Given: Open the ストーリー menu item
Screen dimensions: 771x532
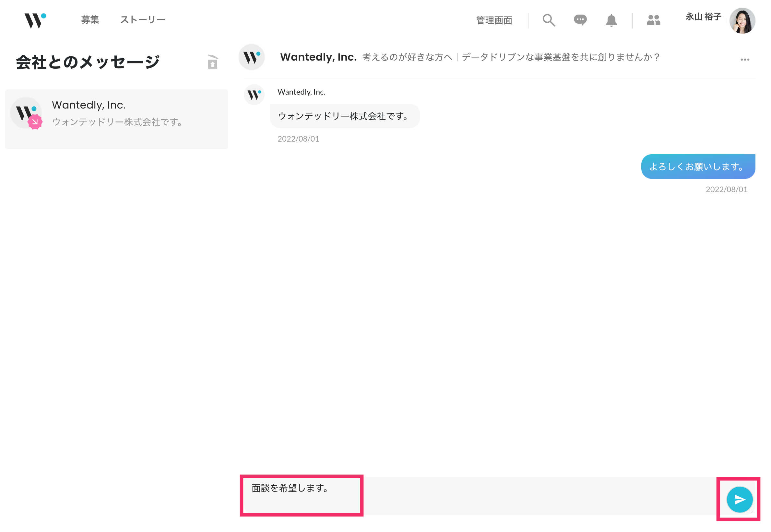Looking at the screenshot, I should coord(143,20).
